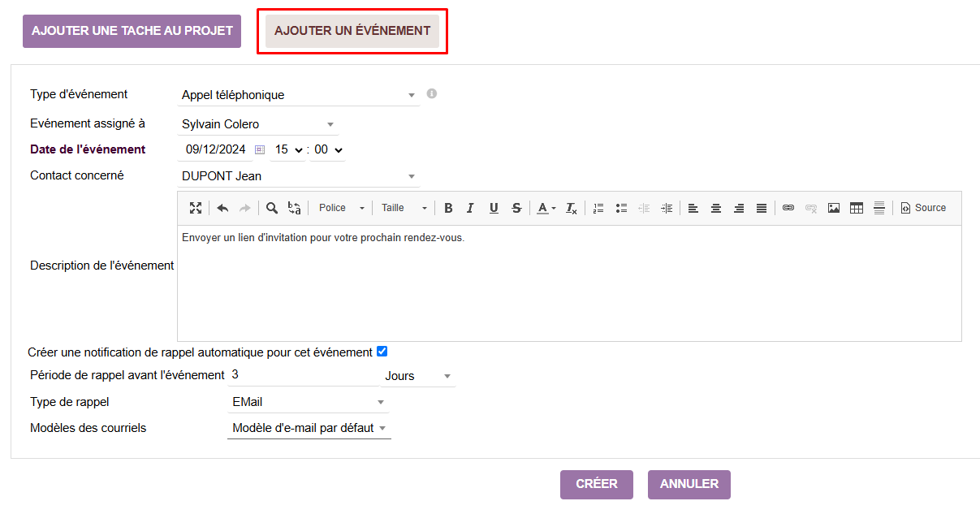Open the Modèles des courriels dropdown
The image size is (980, 514).
pyautogui.click(x=309, y=428)
